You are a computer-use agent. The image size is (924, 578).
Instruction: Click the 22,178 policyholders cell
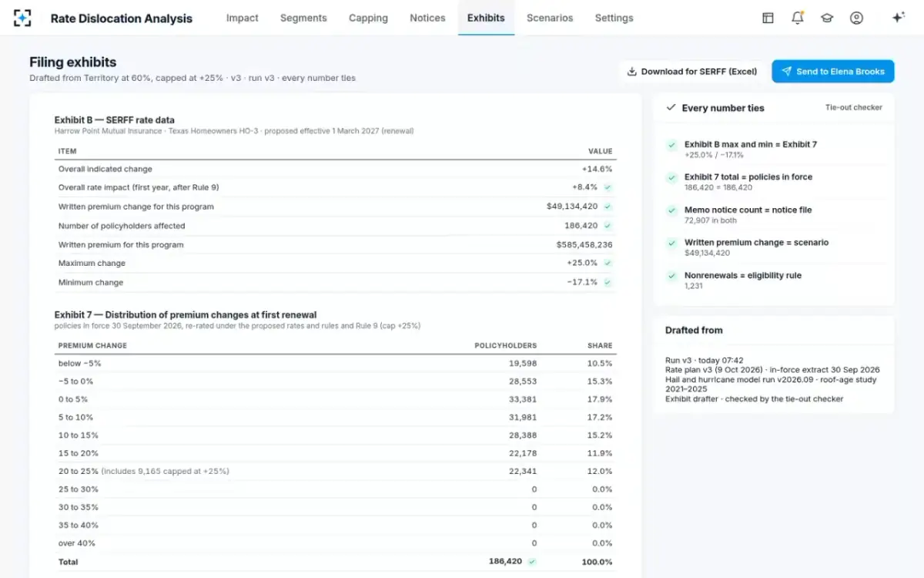click(x=523, y=453)
